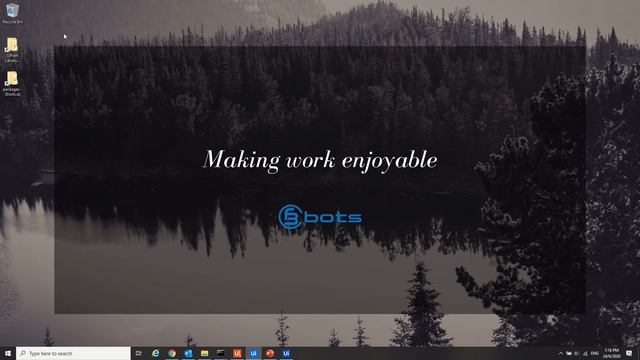The height and width of the screenshot is (360, 640).
Task: Expand the hidden system tray icons chevron
Action: point(561,353)
